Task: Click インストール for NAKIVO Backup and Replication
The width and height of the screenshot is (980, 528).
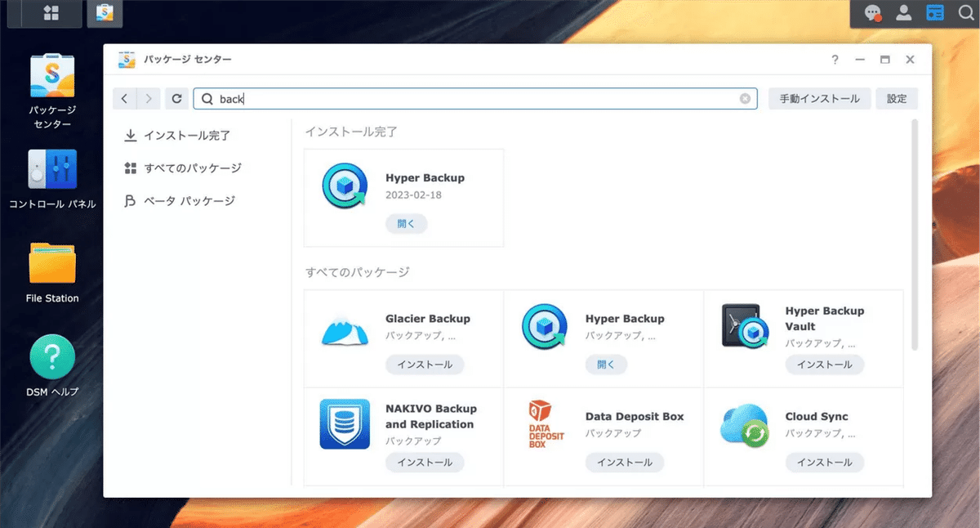Action: pos(425,463)
